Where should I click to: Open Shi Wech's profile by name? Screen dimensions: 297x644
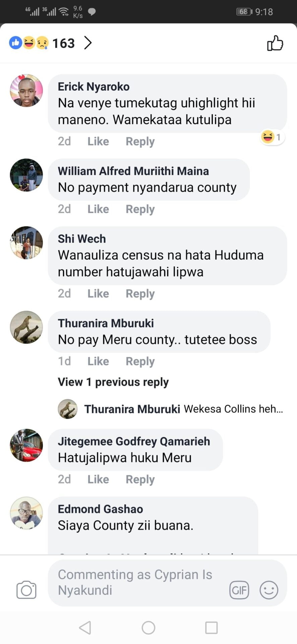[x=82, y=239]
